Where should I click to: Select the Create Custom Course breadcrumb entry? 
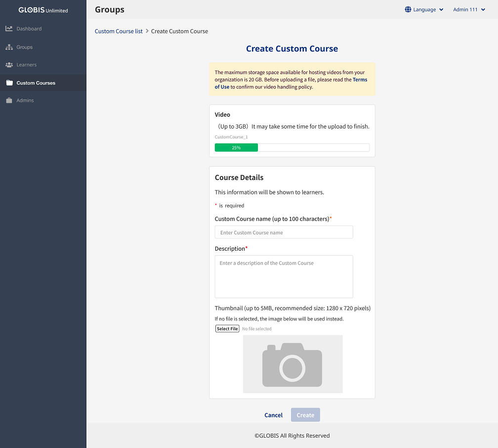pyautogui.click(x=179, y=31)
